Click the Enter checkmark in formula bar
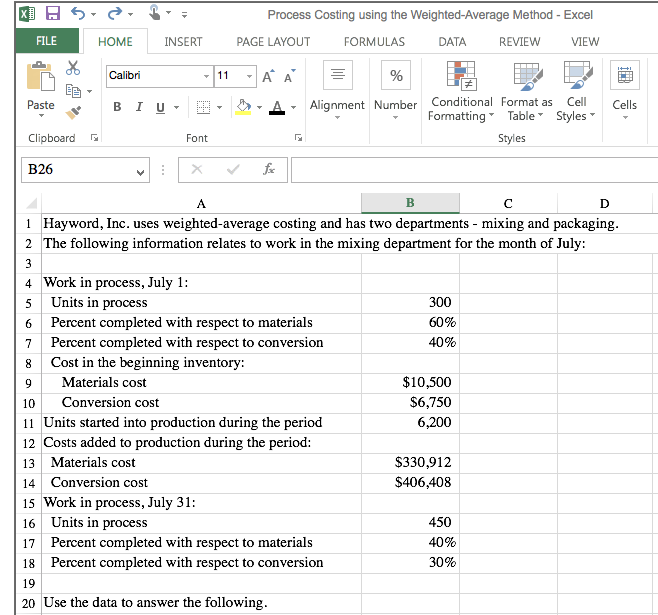658x615 pixels. (233, 169)
